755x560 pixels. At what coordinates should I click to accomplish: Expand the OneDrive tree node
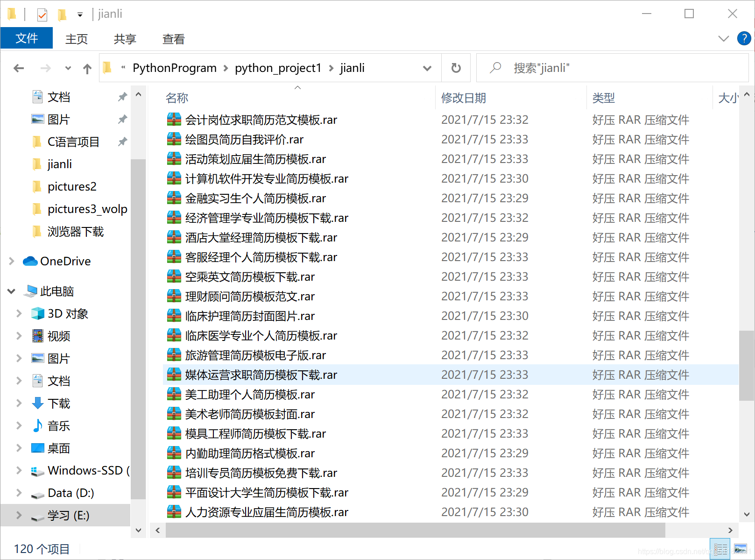12,261
